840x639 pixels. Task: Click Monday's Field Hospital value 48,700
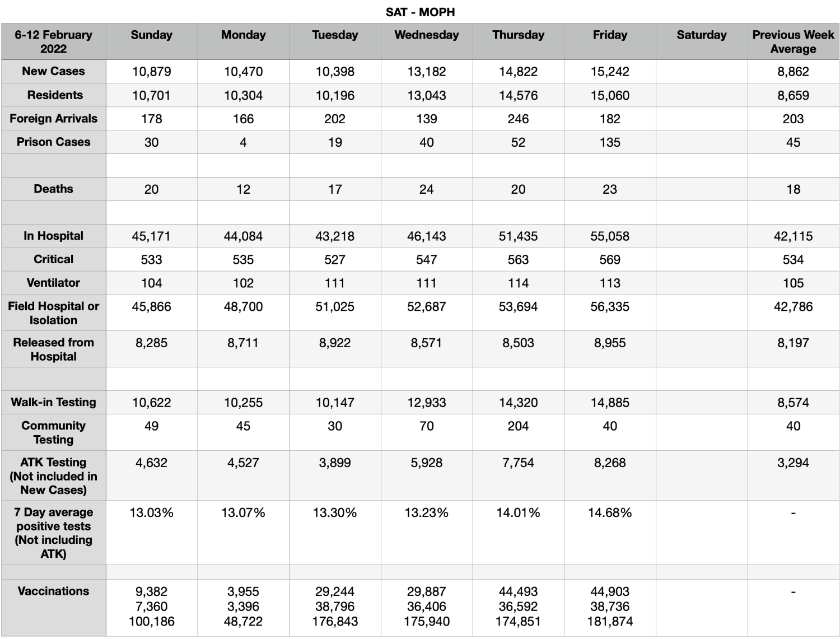(x=243, y=307)
